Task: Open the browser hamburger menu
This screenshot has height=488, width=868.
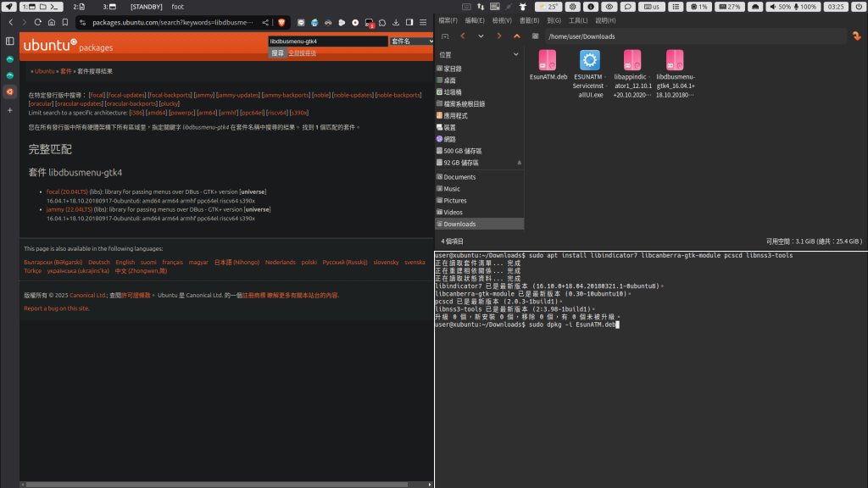Action: pyautogui.click(x=424, y=23)
